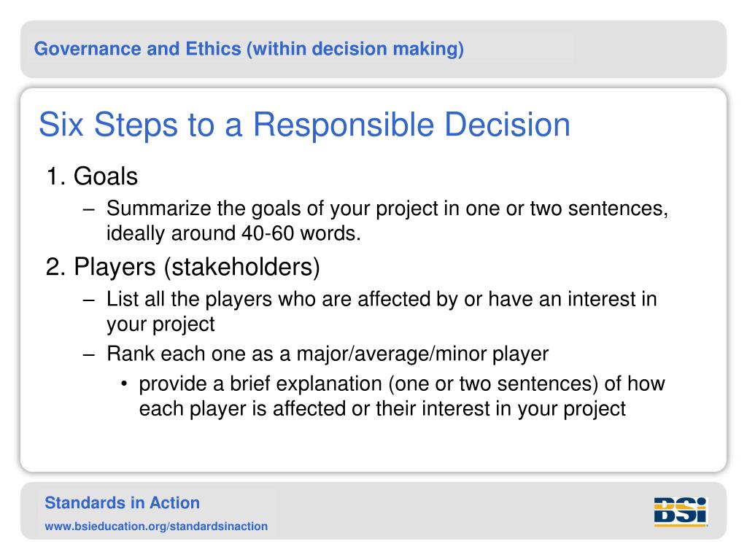Select the '1. Goals' list item
This screenshot has width=747, height=560.
click(x=92, y=176)
